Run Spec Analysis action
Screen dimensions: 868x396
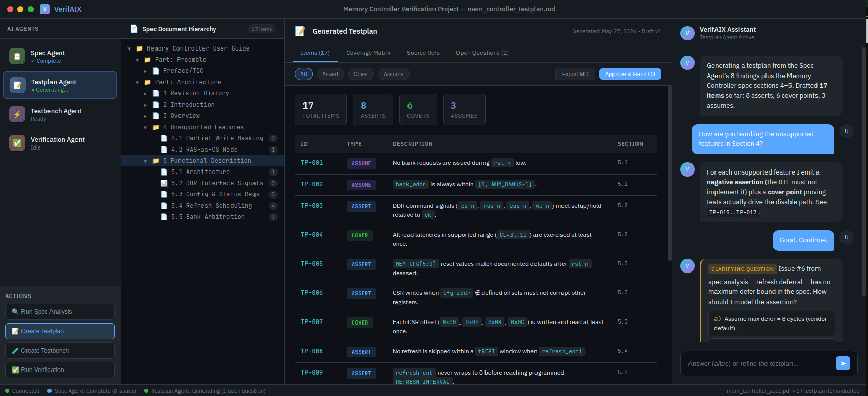tap(60, 312)
